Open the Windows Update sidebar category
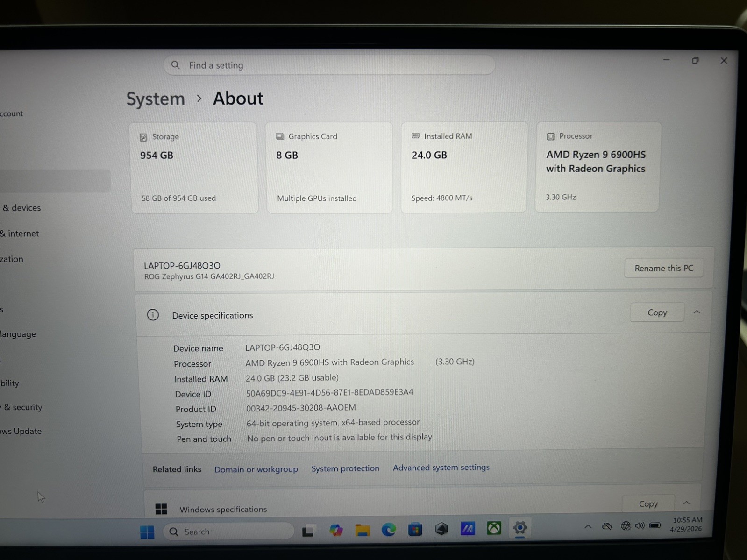The width and height of the screenshot is (747, 560). coord(21,431)
